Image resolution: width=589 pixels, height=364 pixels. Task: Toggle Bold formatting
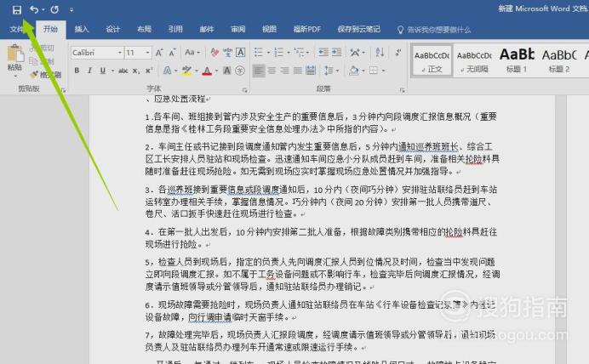pyautogui.click(x=77, y=71)
